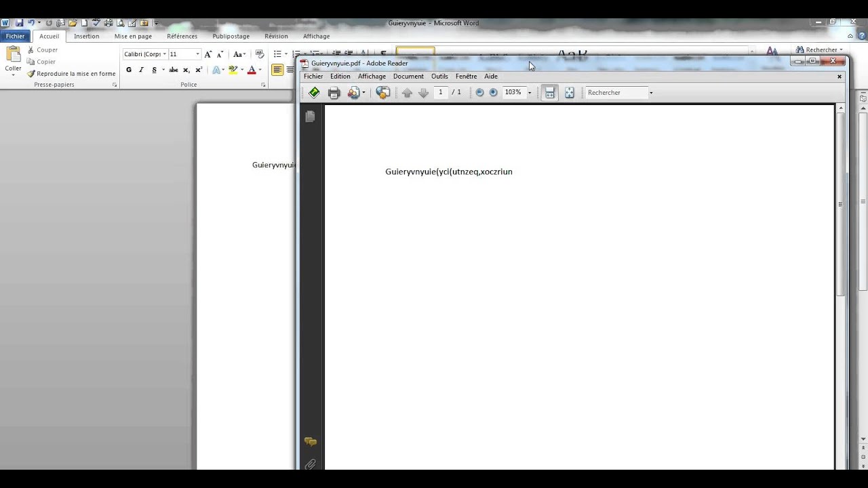Open the 103% zoom level dropdown
868x488 pixels.
coord(530,93)
